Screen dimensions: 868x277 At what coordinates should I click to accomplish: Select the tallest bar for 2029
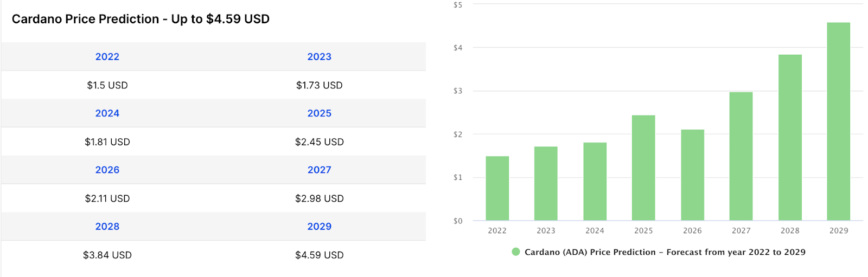[x=839, y=121]
